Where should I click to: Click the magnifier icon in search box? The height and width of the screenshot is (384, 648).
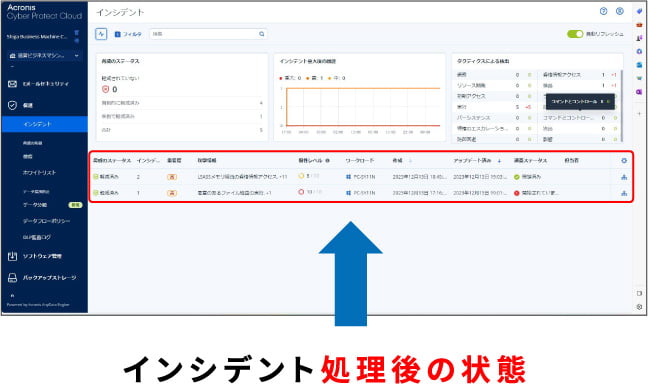click(262, 34)
